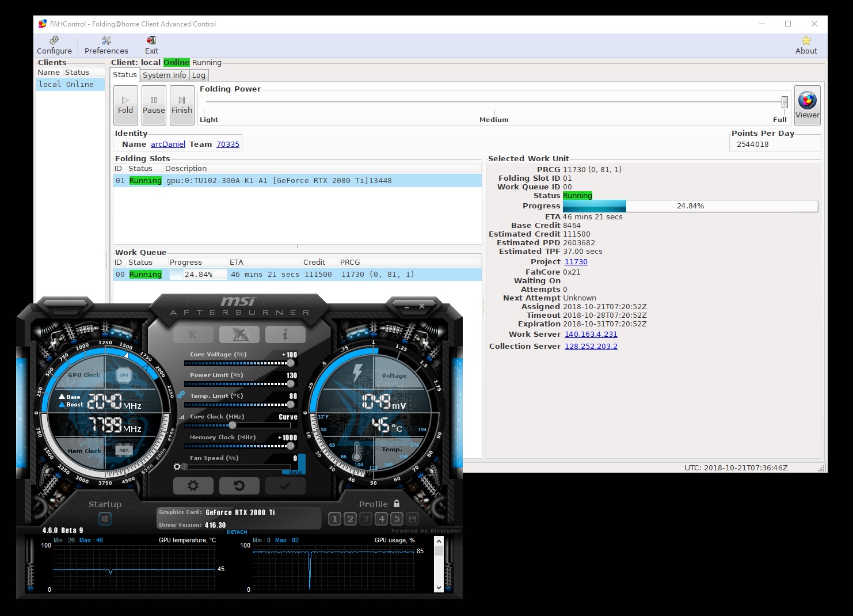
Task: Switch to the System Info tab
Action: click(x=165, y=75)
